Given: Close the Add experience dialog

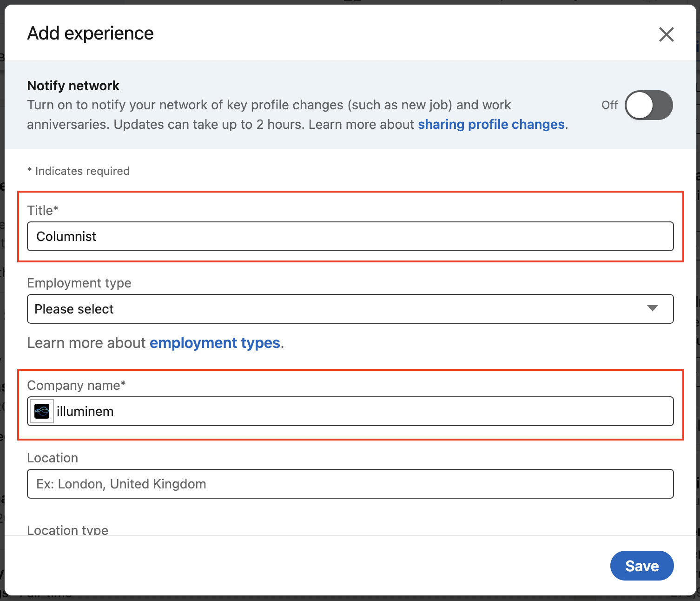Looking at the screenshot, I should [x=666, y=34].
